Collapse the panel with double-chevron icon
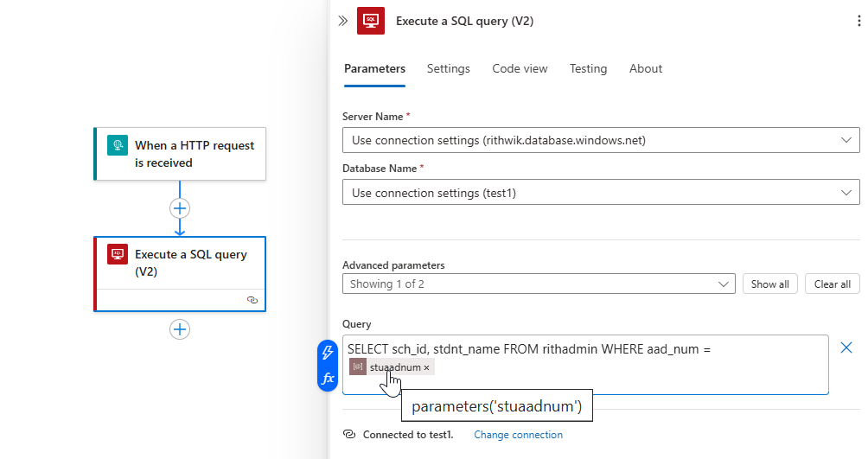 (x=342, y=21)
